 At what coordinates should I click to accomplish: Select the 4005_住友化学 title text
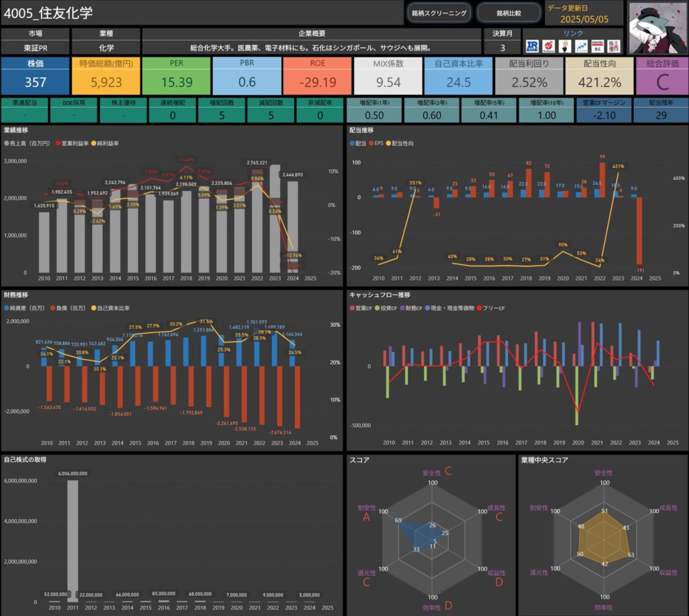48,13
